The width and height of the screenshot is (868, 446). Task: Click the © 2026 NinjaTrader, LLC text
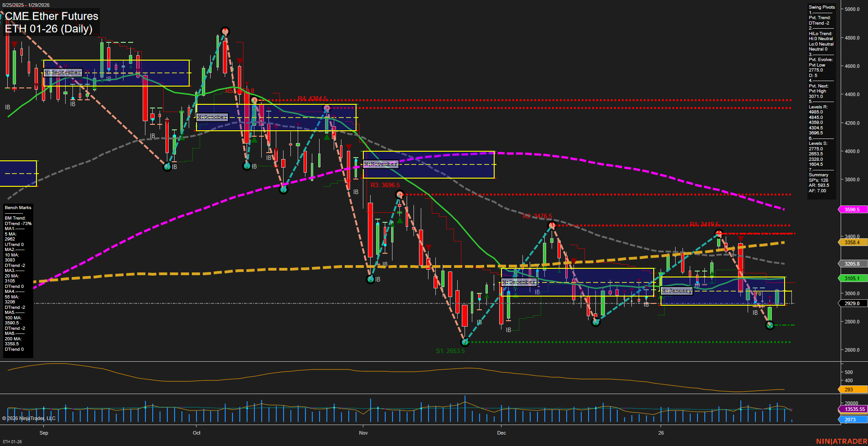click(30, 418)
